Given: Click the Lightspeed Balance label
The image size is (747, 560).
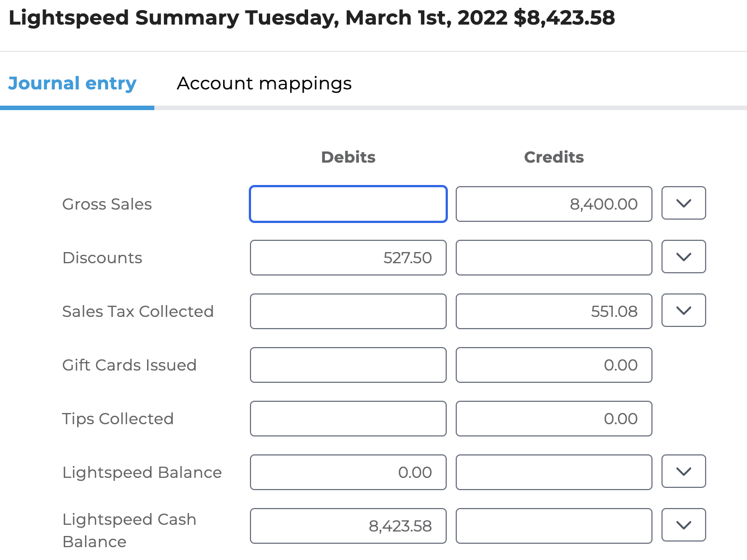Looking at the screenshot, I should coord(142,472).
